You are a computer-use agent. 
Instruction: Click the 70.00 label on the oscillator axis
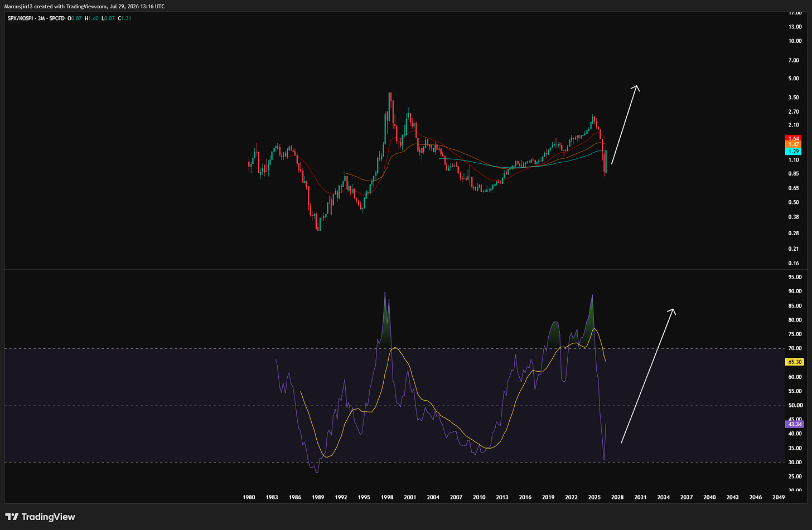point(795,348)
